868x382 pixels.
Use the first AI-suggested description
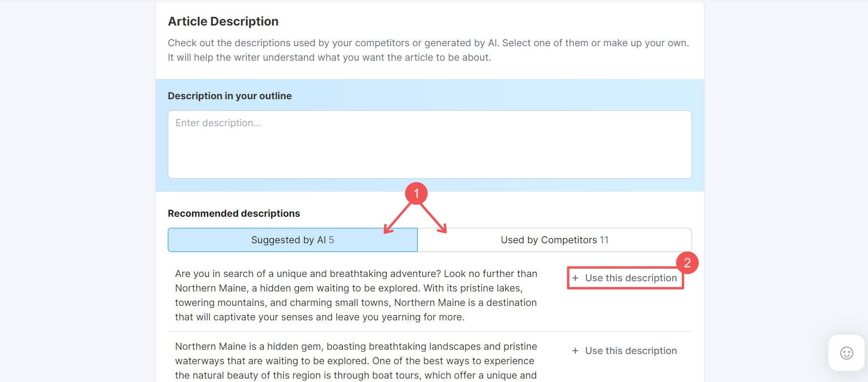coord(625,278)
